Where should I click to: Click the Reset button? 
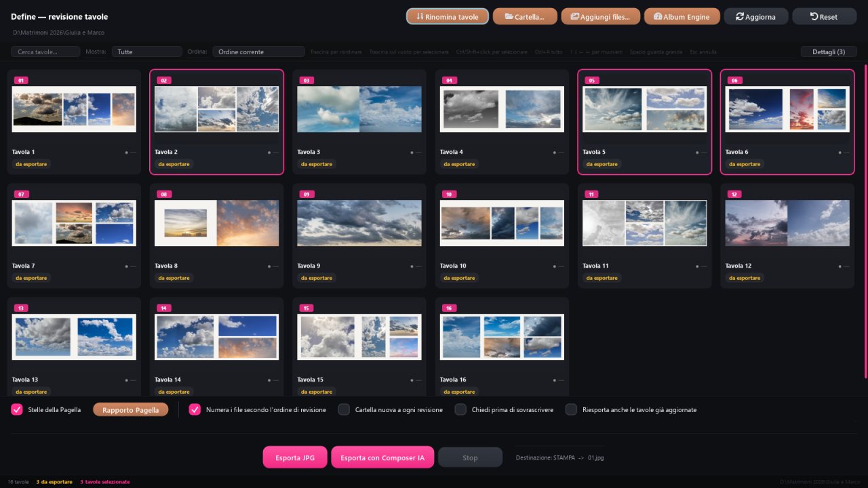(825, 16)
